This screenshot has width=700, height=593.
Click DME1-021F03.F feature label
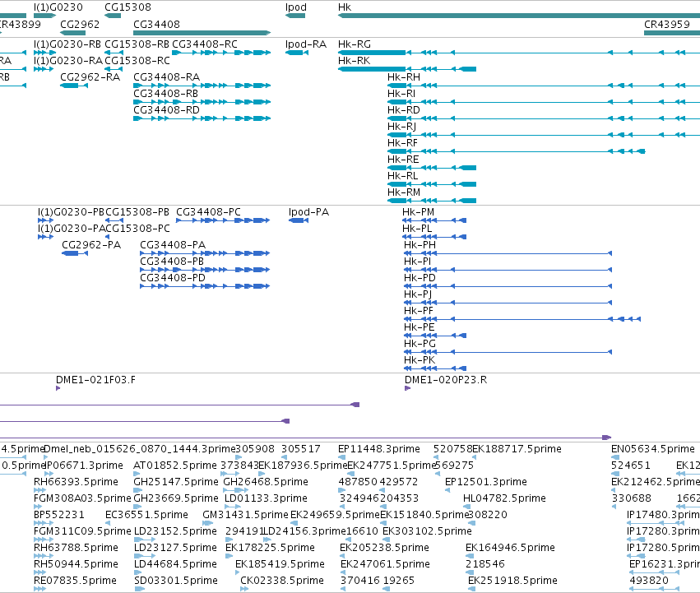click(x=95, y=380)
